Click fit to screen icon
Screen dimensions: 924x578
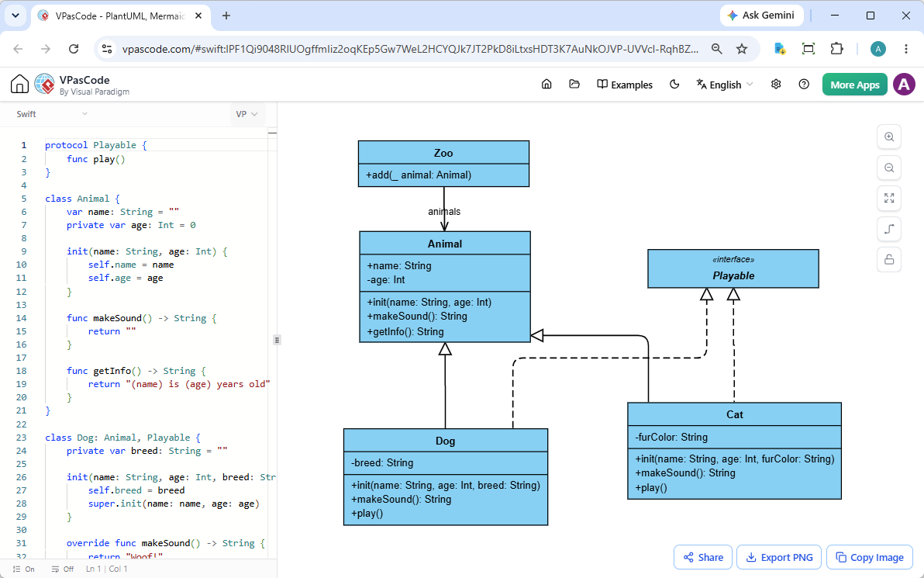[888, 198]
